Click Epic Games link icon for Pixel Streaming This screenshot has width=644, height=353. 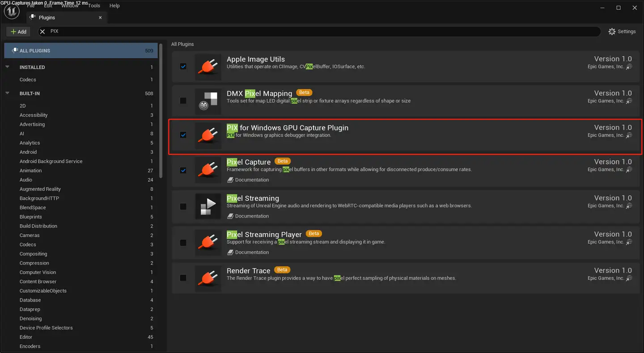pyautogui.click(x=629, y=206)
